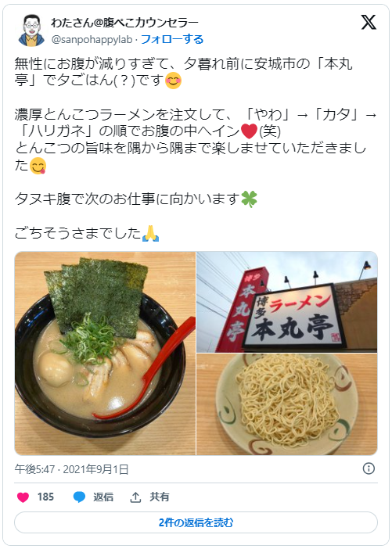Click the share upload arrow icon

(135, 497)
